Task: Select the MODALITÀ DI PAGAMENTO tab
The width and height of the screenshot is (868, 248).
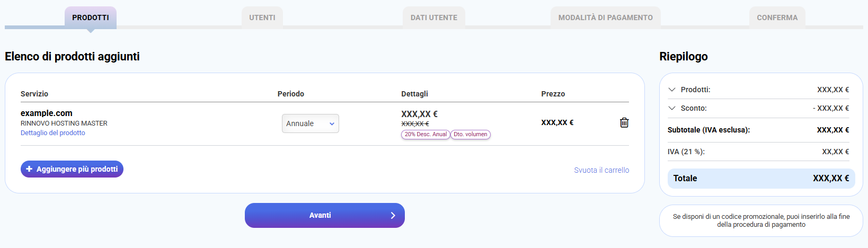Action: click(x=605, y=17)
